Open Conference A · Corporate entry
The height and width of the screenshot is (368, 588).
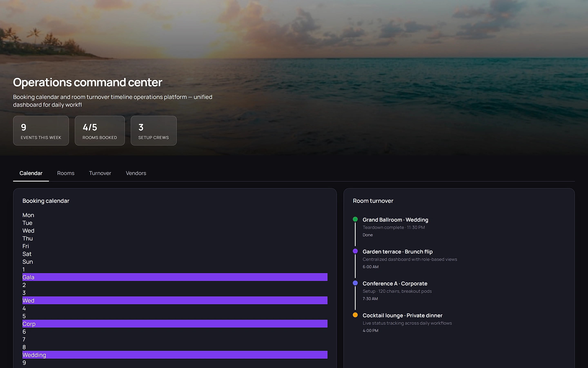(395, 284)
